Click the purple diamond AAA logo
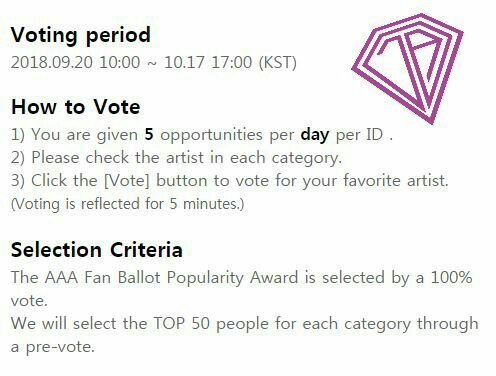The image size is (496, 376). tap(408, 69)
